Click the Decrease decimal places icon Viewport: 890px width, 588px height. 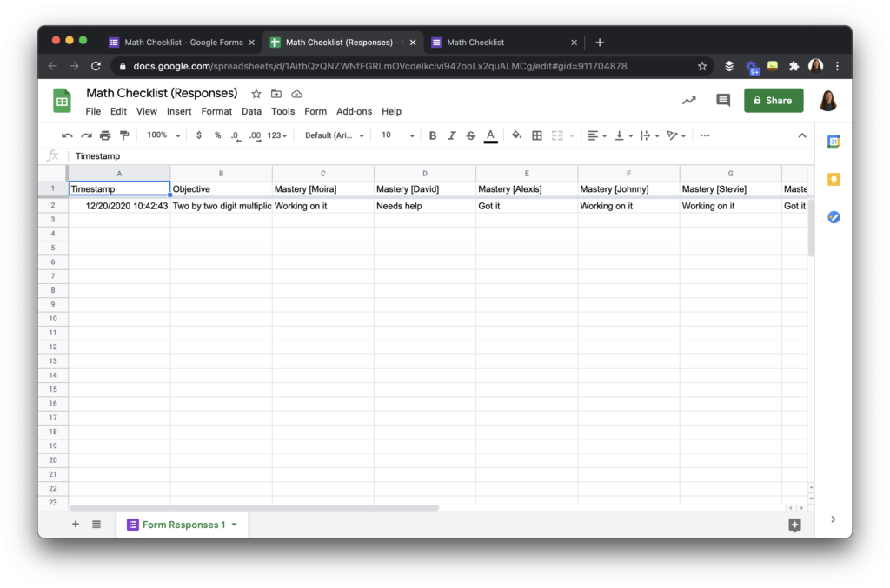[236, 135]
